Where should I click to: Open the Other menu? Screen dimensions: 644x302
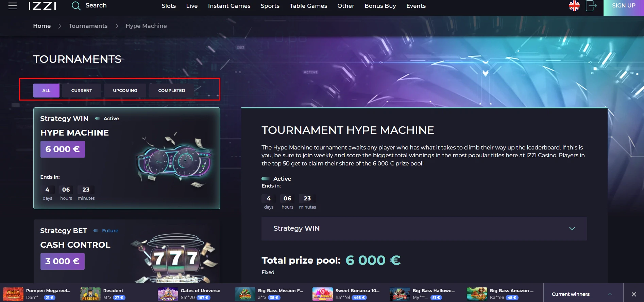pos(346,6)
